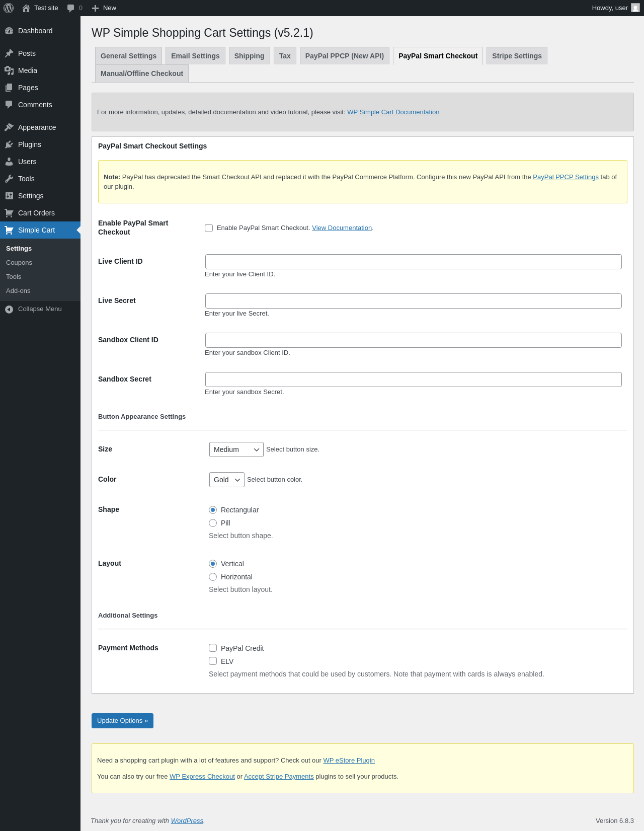The image size is (644, 831).
Task: Collapse the admin menu arrow icon
Action: click(9, 309)
